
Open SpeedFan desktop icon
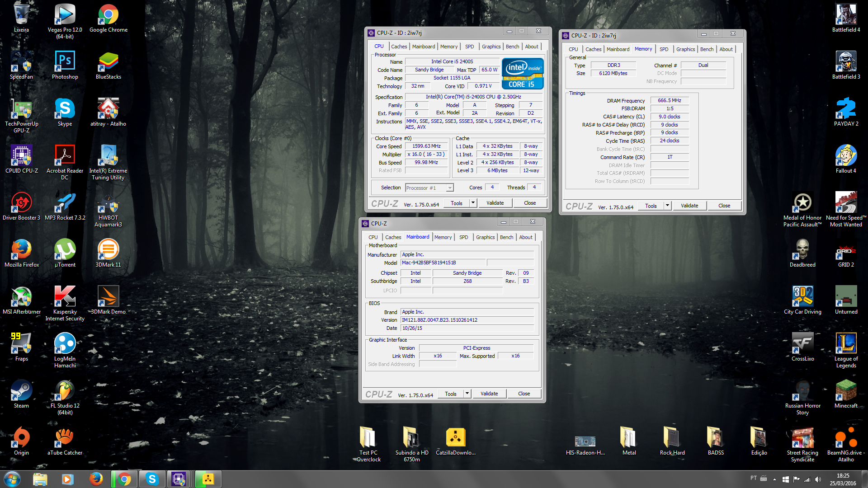click(x=21, y=65)
